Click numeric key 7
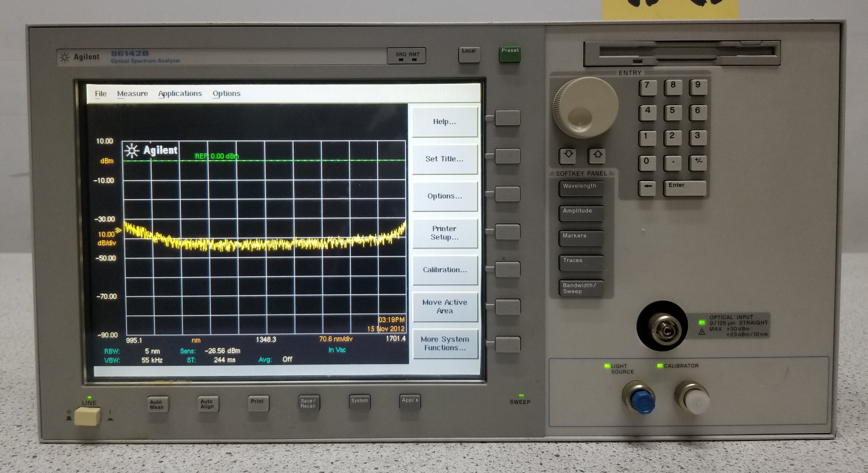This screenshot has width=868, height=473. tap(647, 88)
